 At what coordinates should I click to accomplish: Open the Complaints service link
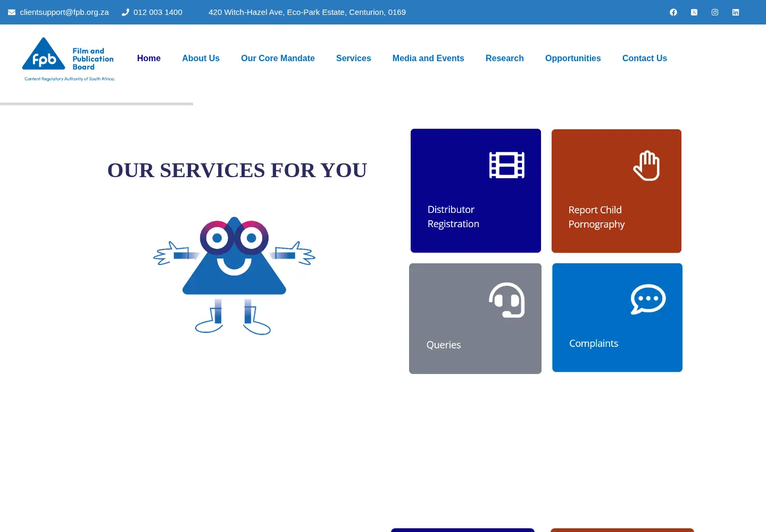pyautogui.click(x=617, y=318)
